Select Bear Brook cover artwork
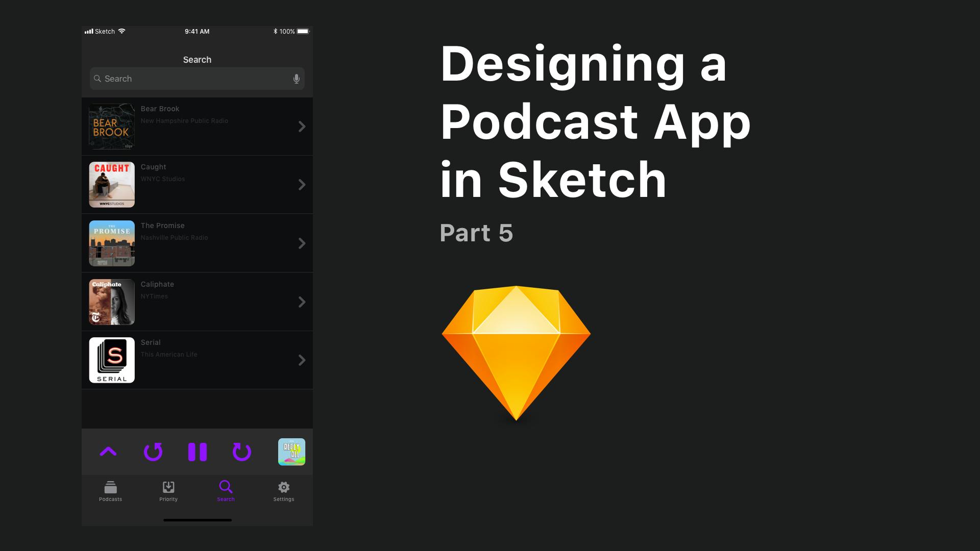 point(112,127)
